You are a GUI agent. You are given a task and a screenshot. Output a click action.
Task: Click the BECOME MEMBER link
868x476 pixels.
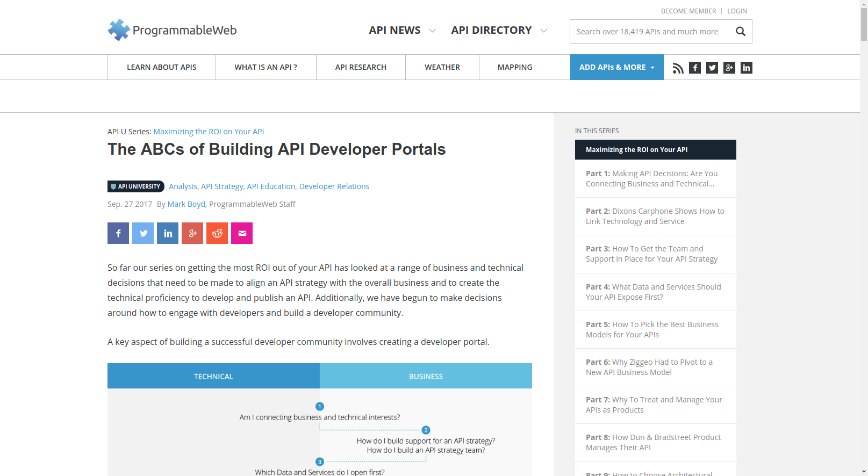(x=688, y=11)
